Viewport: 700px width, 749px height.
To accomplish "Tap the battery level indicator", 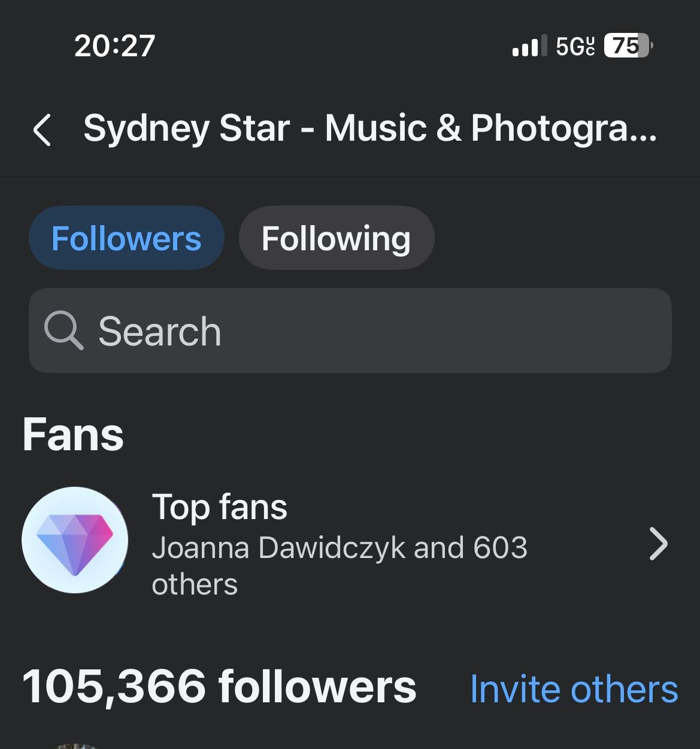I will pyautogui.click(x=627, y=46).
